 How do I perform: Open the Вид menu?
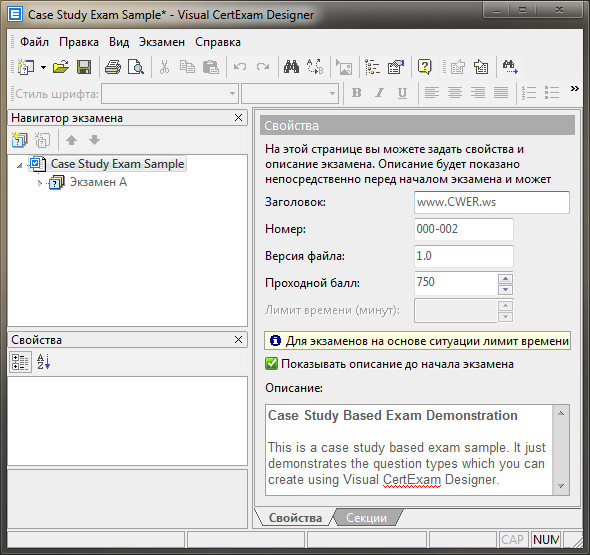pos(119,42)
